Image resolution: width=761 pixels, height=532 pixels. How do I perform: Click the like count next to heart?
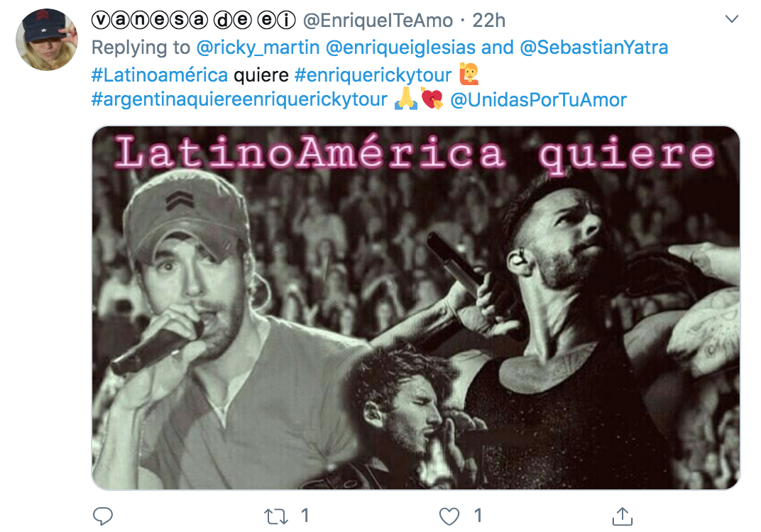point(478,516)
